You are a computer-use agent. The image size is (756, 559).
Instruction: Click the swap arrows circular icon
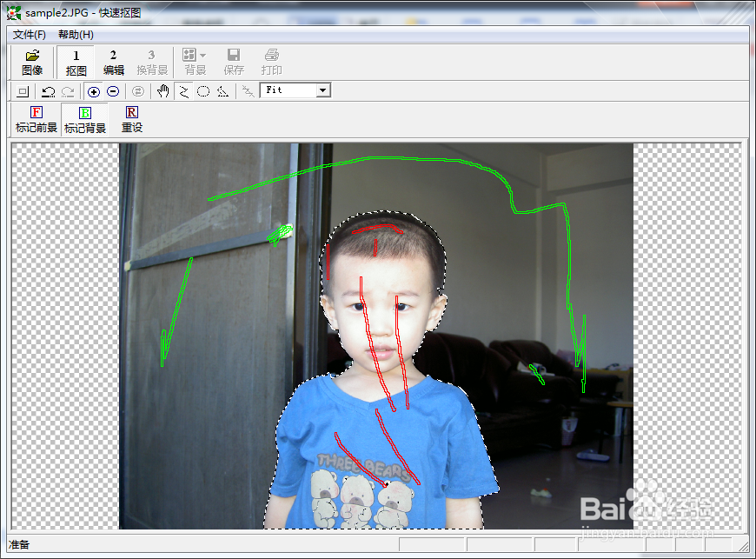pyautogui.click(x=138, y=91)
